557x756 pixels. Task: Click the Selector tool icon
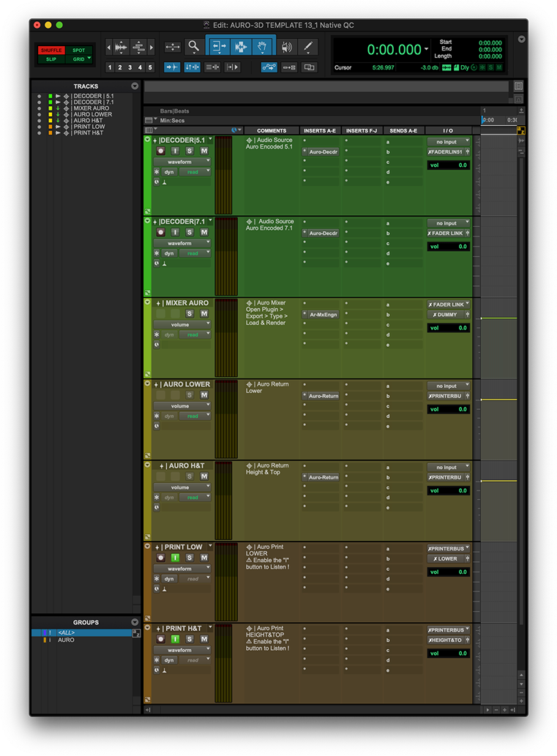click(241, 46)
